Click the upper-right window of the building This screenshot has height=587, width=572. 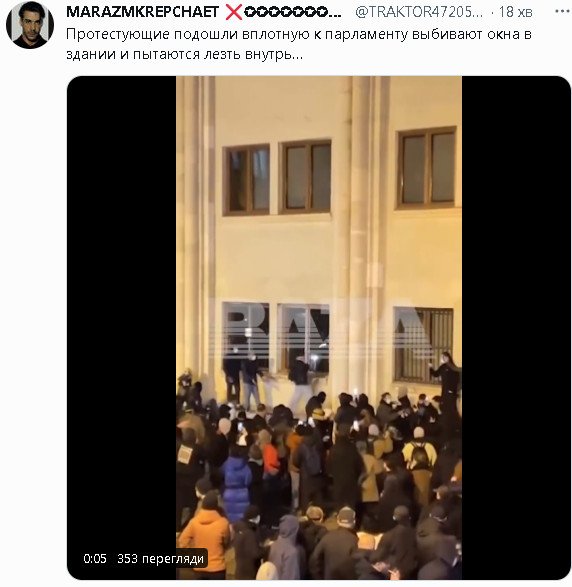[x=427, y=168]
